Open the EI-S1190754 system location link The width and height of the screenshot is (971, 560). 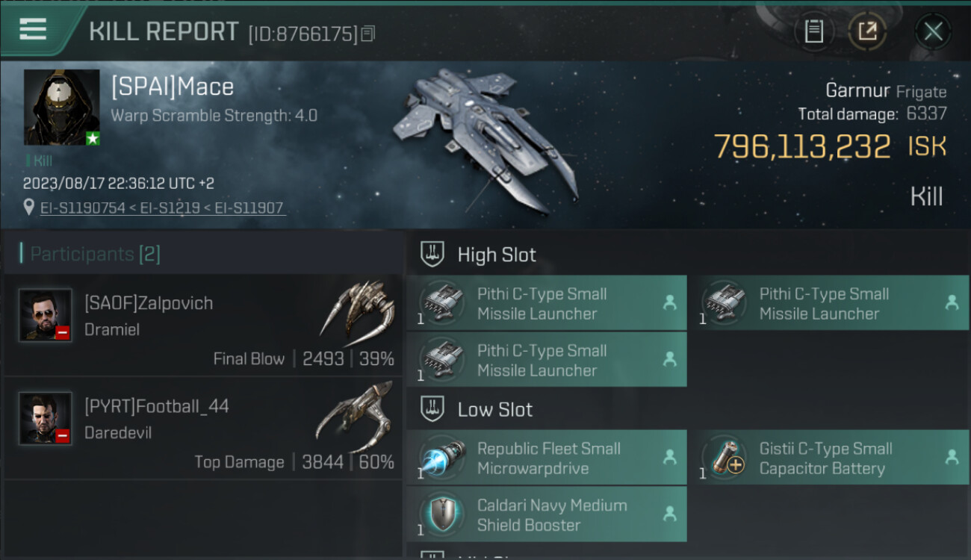tap(82, 208)
